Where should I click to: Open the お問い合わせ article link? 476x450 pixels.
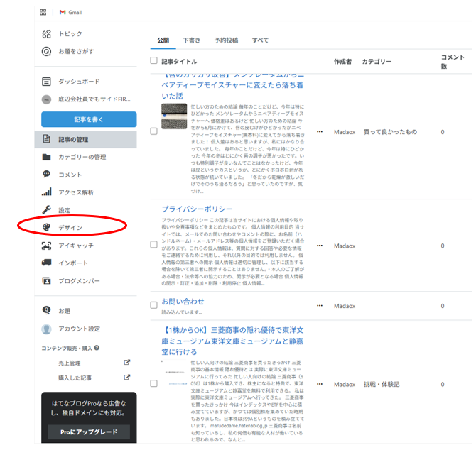click(183, 302)
